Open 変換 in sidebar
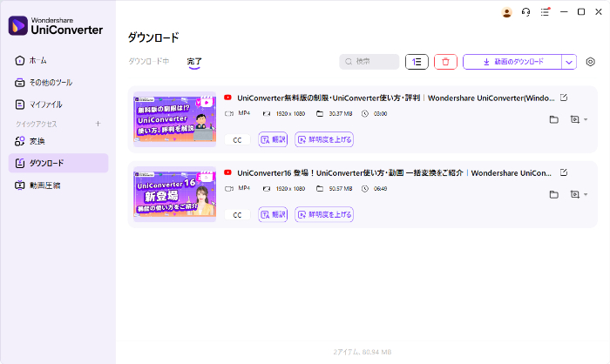 (58, 141)
